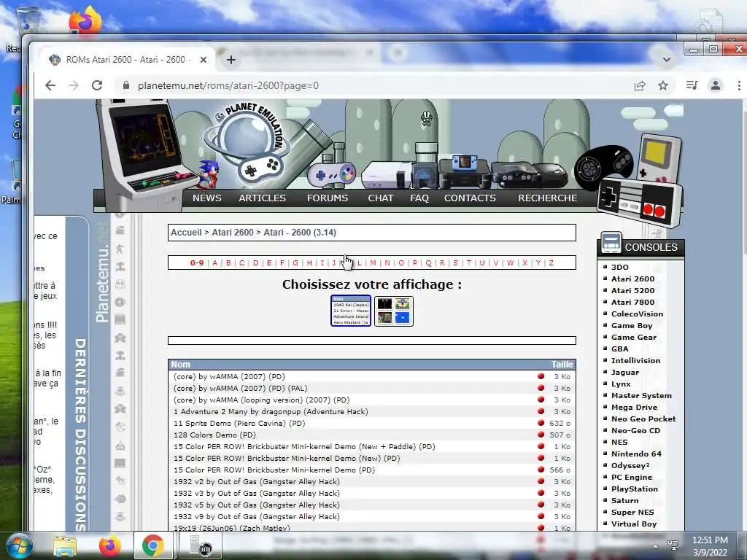Screen dimensions: 747x560
Task: Filter ROMs by 0-9
Action: point(197,262)
